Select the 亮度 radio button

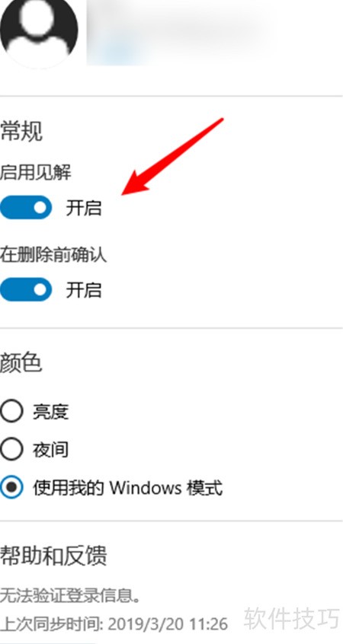tap(11, 411)
